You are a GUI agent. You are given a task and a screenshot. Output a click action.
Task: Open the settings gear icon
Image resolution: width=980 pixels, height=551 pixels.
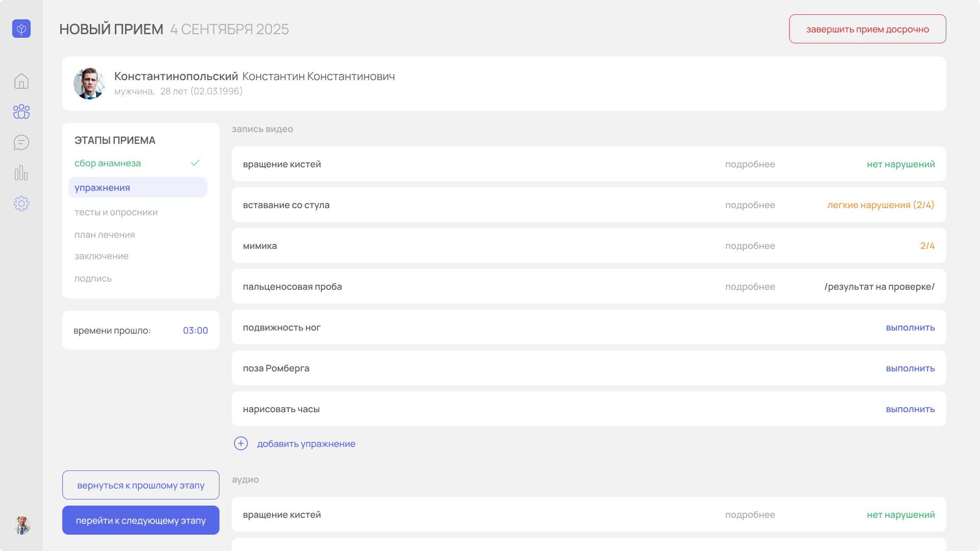pos(21,204)
